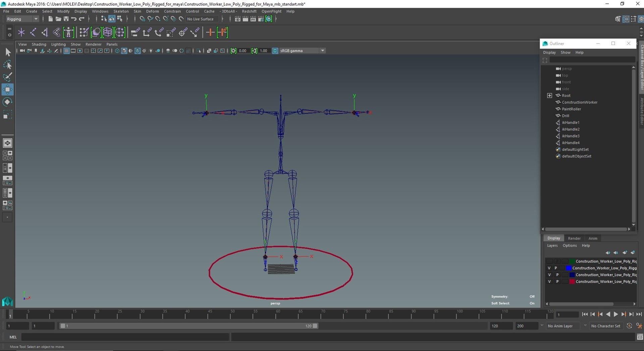Click the Save scene icon
Screen dimensions: 644x351
pyautogui.click(x=66, y=19)
